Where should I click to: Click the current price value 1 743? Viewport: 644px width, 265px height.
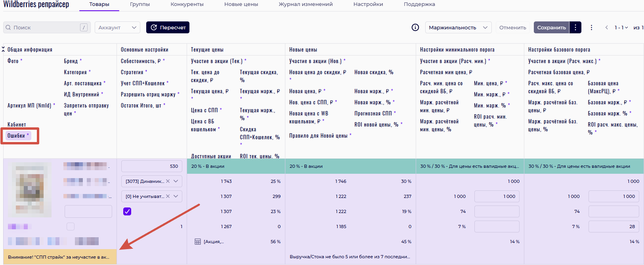click(226, 181)
